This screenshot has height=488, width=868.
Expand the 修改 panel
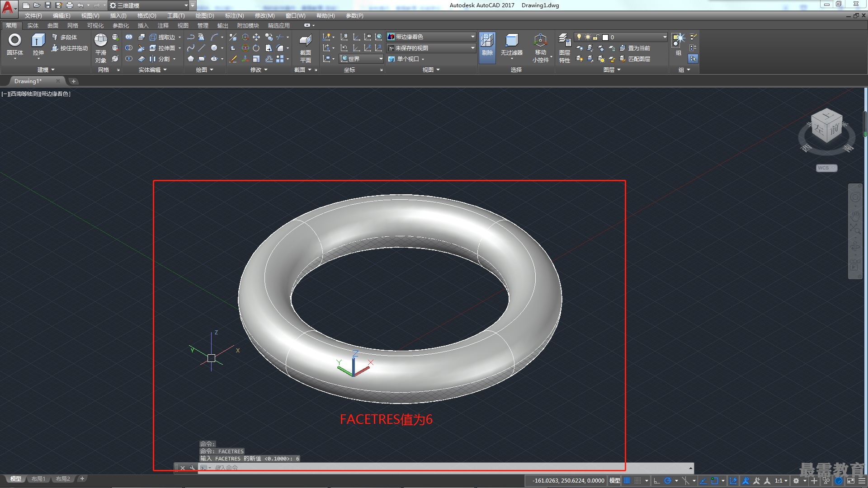[x=259, y=70]
